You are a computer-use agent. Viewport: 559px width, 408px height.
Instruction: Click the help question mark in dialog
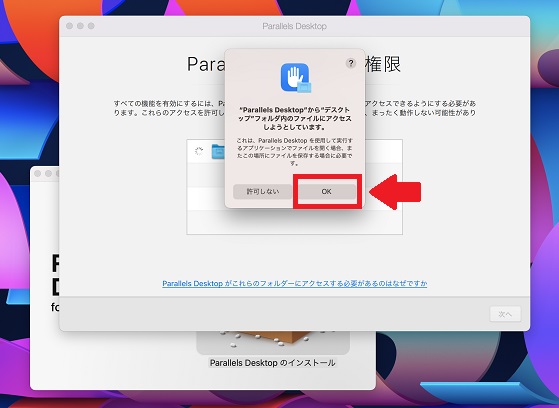pyautogui.click(x=351, y=63)
